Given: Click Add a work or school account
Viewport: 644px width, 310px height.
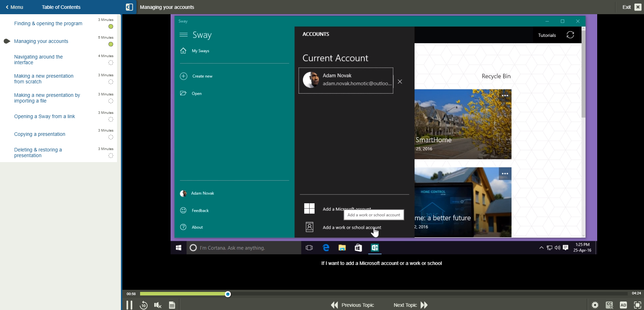Looking at the screenshot, I should [x=343, y=227].
